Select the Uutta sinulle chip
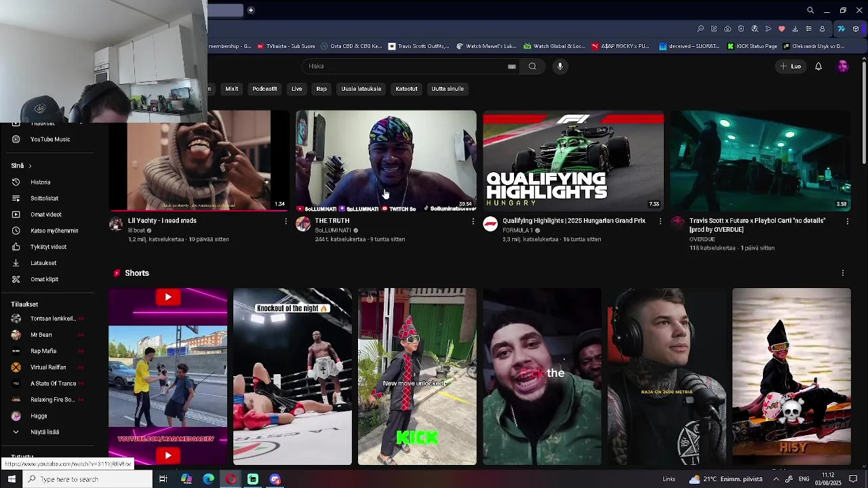Viewport: 868px width, 488px height. [x=448, y=89]
